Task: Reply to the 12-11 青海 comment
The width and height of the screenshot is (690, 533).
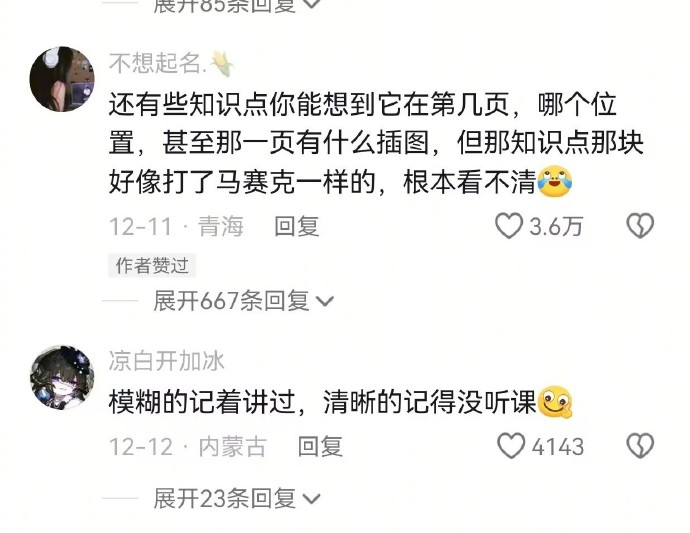Action: 297,226
